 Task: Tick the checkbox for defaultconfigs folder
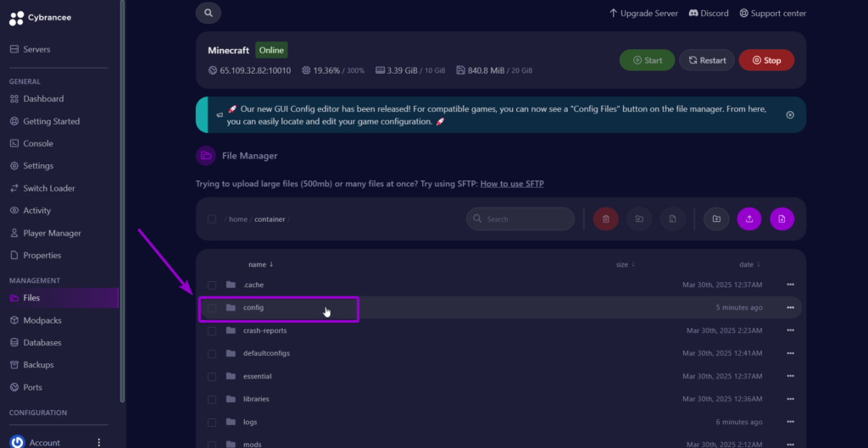pos(211,353)
